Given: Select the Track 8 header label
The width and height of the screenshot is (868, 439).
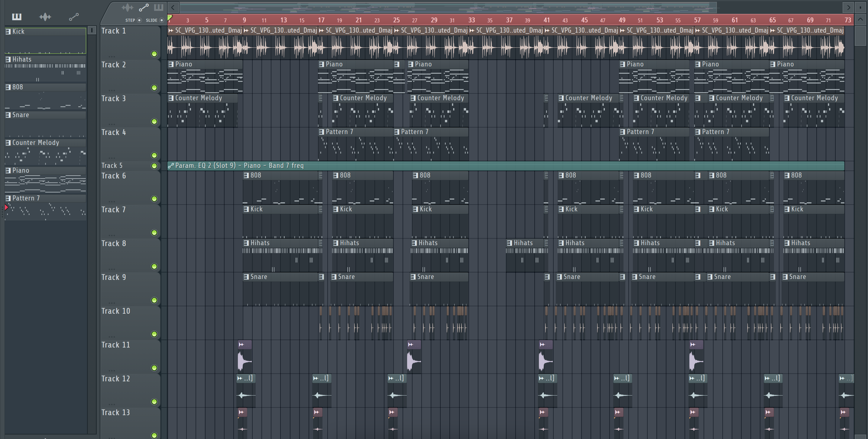Looking at the screenshot, I should coord(114,243).
